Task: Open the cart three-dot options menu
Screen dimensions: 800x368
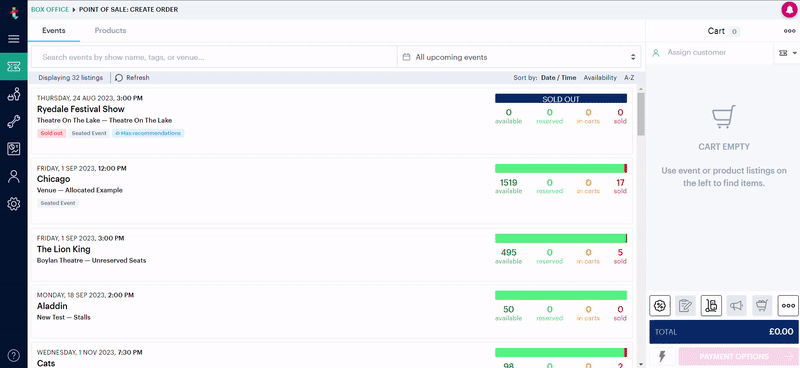Action: coord(789,31)
